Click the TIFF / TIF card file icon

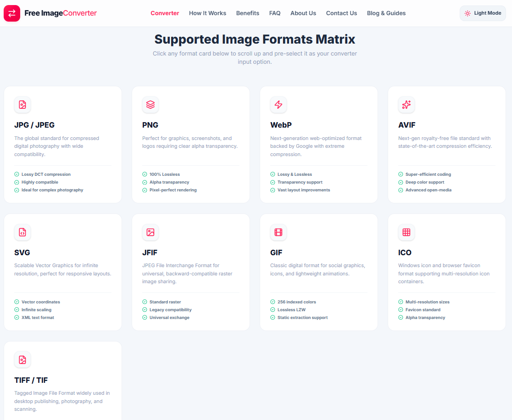[22, 359]
